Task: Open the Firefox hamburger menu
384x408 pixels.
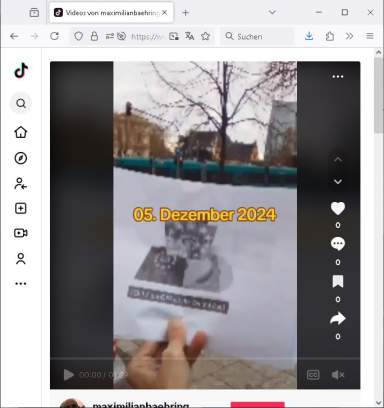Action: [370, 36]
